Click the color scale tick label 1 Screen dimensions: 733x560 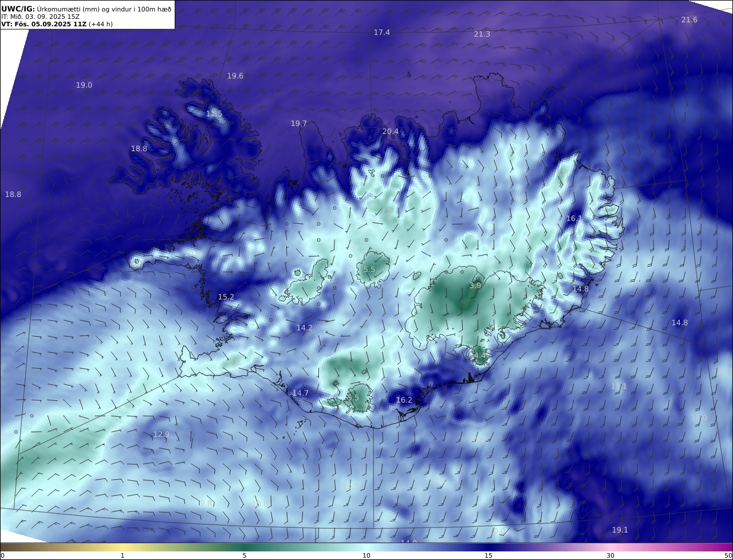pyautogui.click(x=123, y=555)
